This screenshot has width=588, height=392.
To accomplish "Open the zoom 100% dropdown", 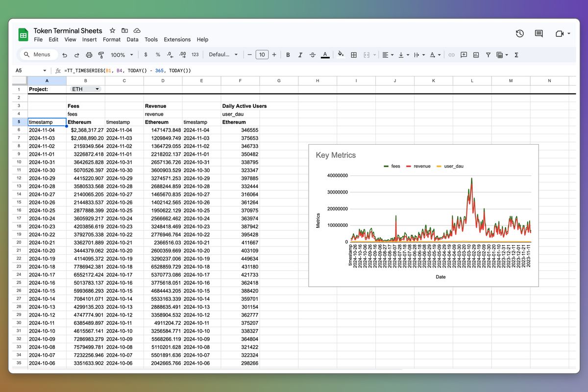I will point(122,55).
